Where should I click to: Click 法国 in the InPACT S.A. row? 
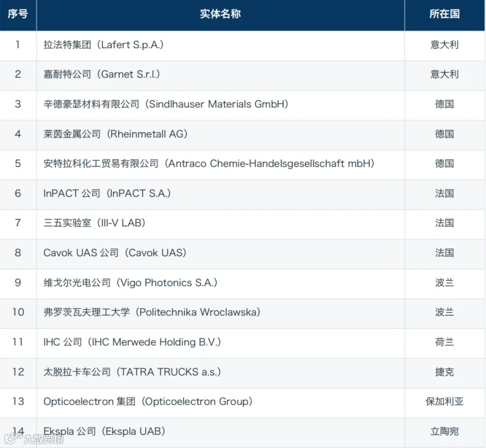[444, 193]
